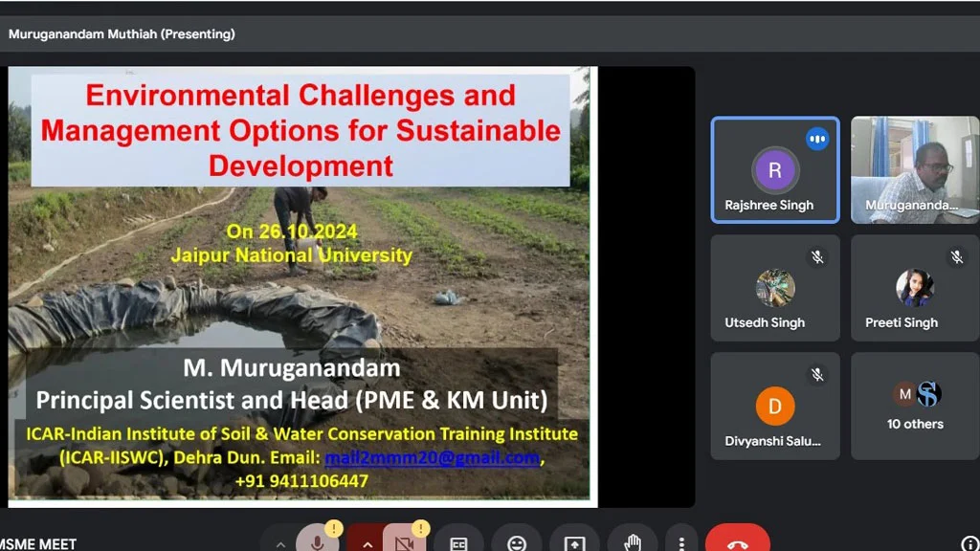Click the M avatar in others tile
Screen dimensions: 980x551
click(905, 394)
